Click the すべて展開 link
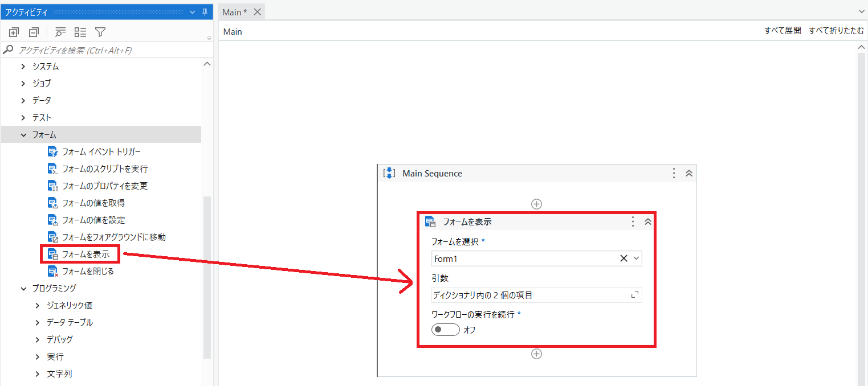 782,30
